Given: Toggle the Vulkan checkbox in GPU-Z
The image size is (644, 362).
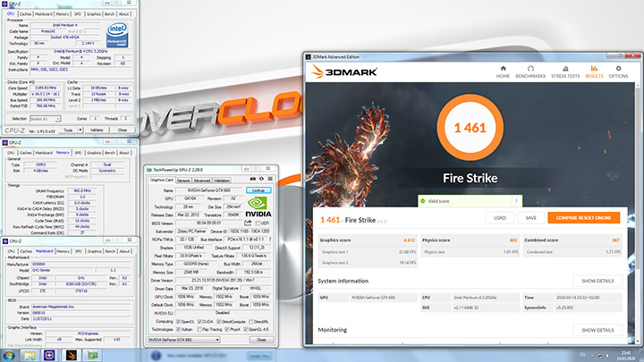Looking at the screenshot, I should click(178, 329).
